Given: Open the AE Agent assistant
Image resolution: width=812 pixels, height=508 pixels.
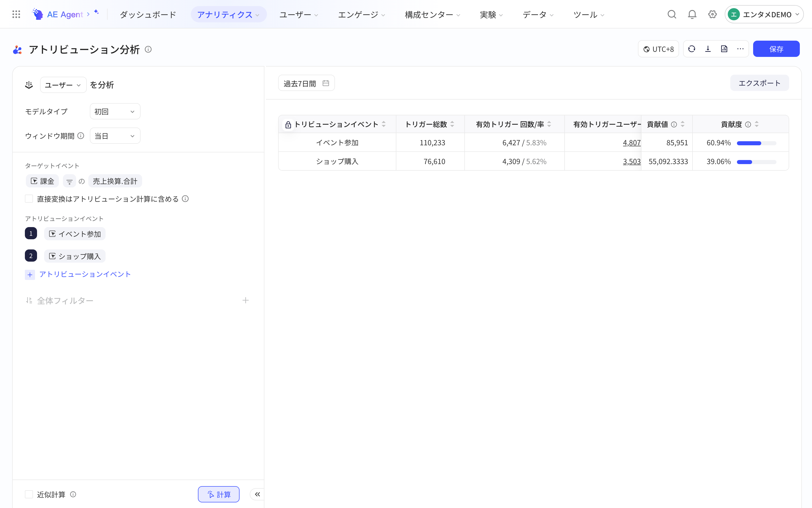Looking at the screenshot, I should [x=65, y=14].
